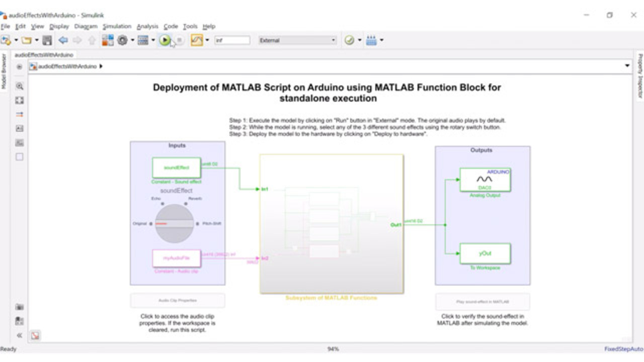Open the Help menu
Screen dimensions: 644x362
tap(209, 26)
